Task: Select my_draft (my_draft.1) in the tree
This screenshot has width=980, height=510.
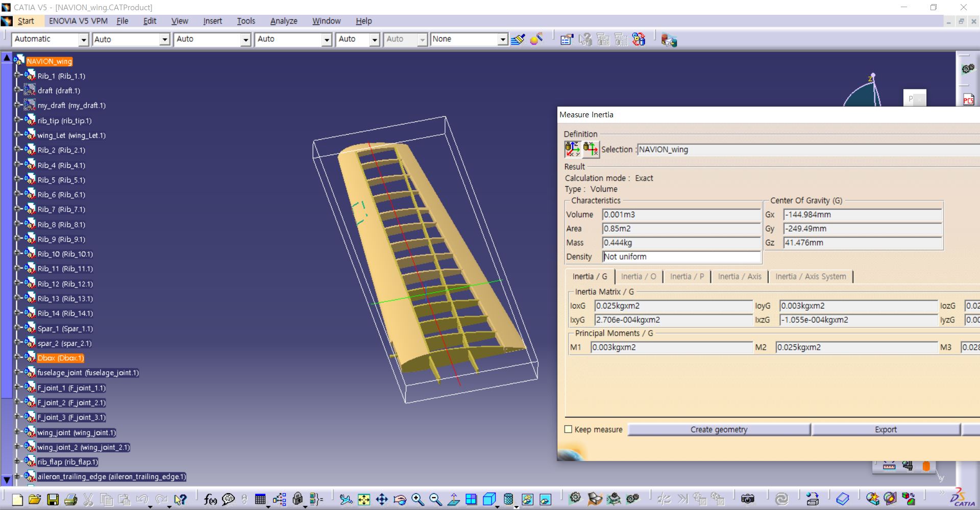Action: (71, 106)
